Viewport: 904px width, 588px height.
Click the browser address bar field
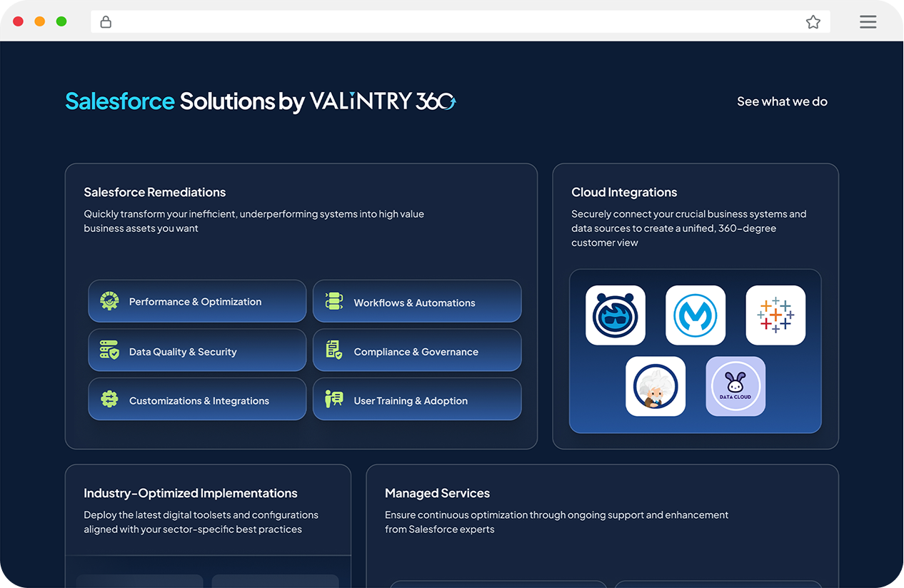[461, 22]
